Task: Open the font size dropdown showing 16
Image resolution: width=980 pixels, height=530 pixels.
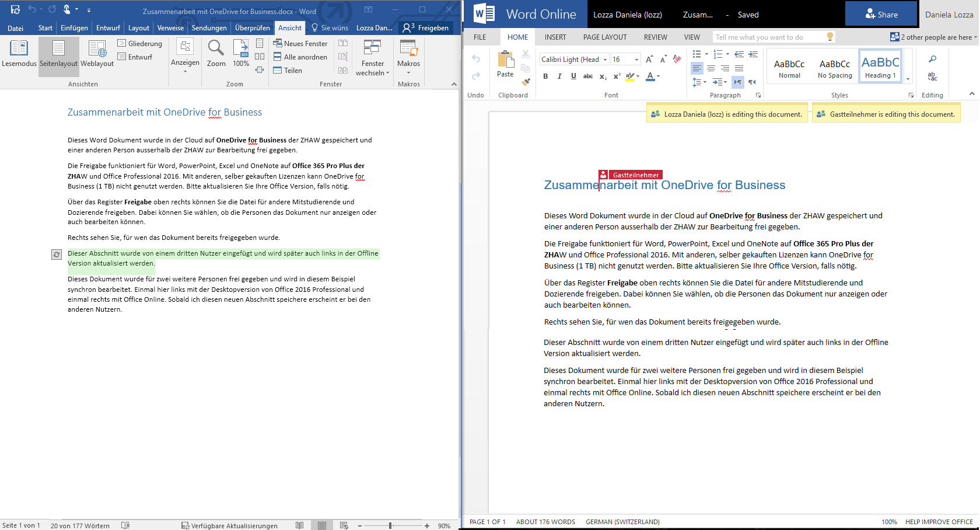Action: tap(636, 60)
